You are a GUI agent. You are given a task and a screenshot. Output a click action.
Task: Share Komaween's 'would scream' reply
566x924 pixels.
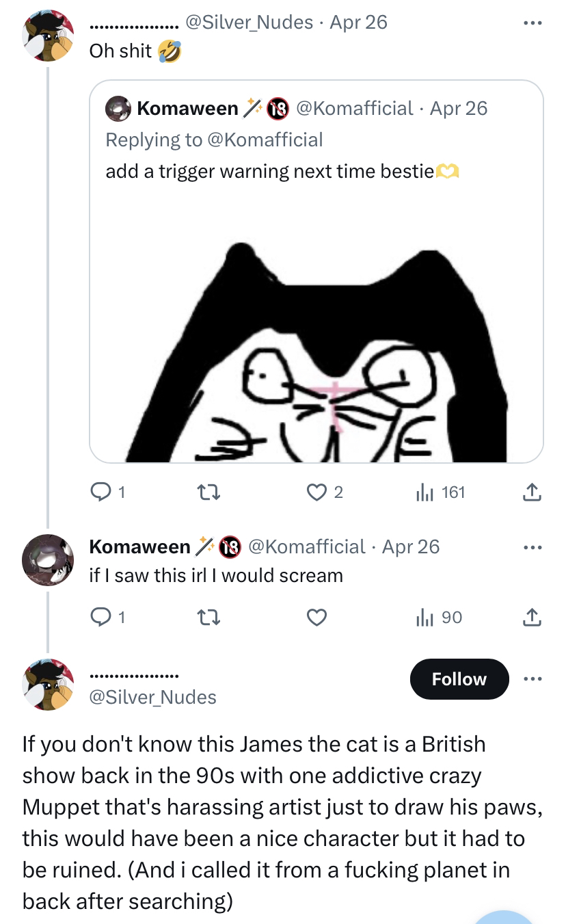532,618
